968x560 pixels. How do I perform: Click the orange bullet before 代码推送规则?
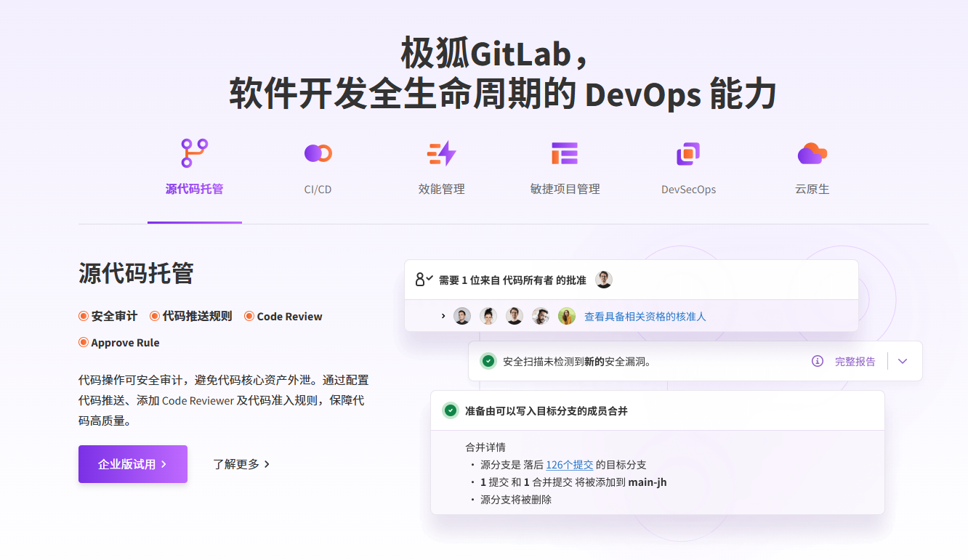(155, 316)
